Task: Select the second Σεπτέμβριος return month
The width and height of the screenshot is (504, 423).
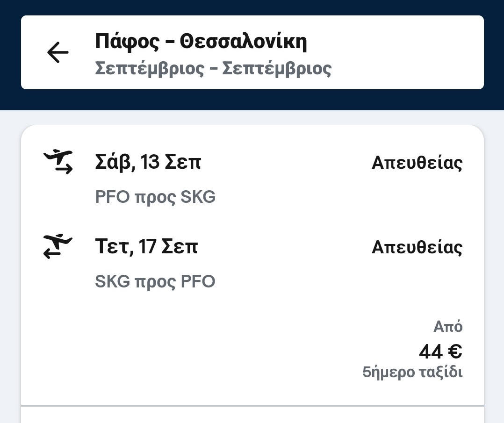Action: click(x=277, y=68)
